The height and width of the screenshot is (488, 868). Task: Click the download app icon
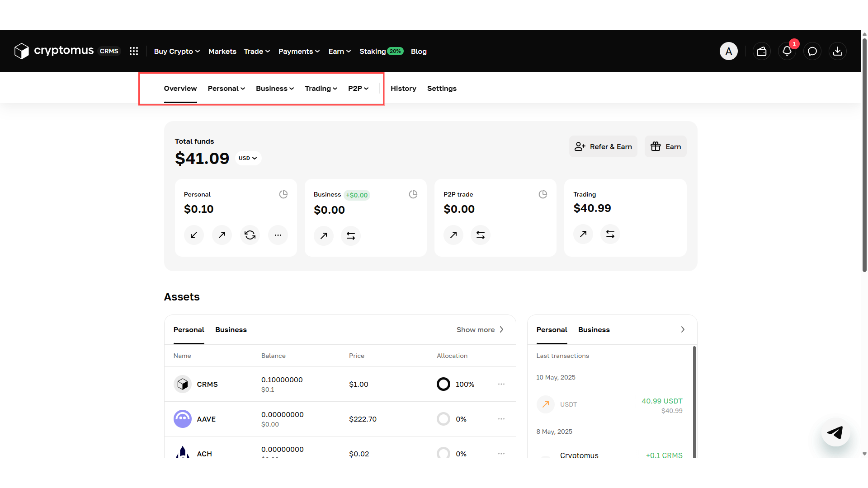[x=838, y=51]
